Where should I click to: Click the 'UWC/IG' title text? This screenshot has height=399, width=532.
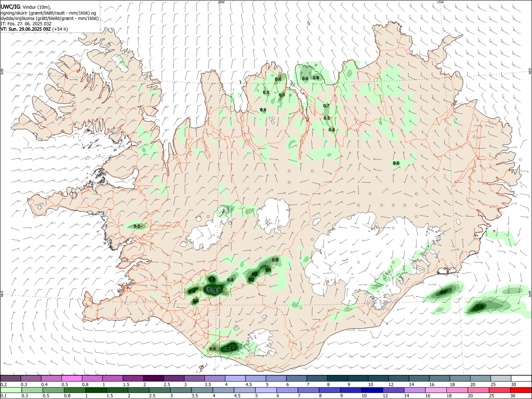pyautogui.click(x=10, y=7)
